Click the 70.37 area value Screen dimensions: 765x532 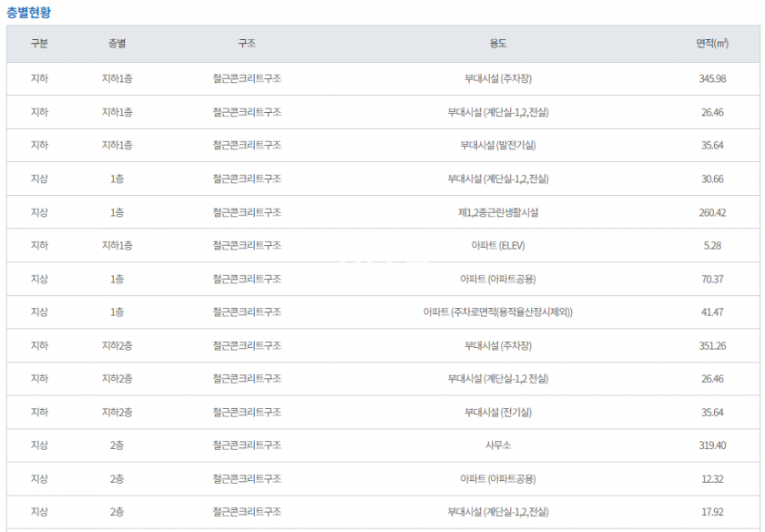coord(712,279)
